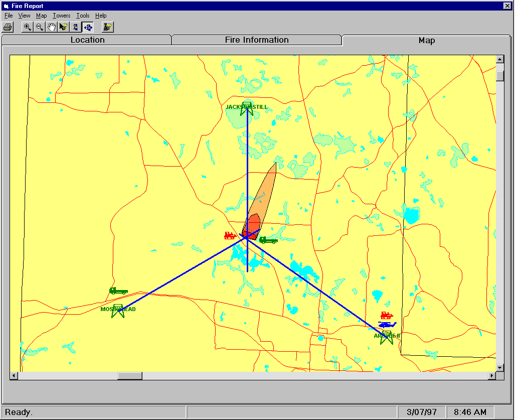Click the time 8:46 AM in status bar
This screenshot has height=420, width=515.
click(470, 412)
